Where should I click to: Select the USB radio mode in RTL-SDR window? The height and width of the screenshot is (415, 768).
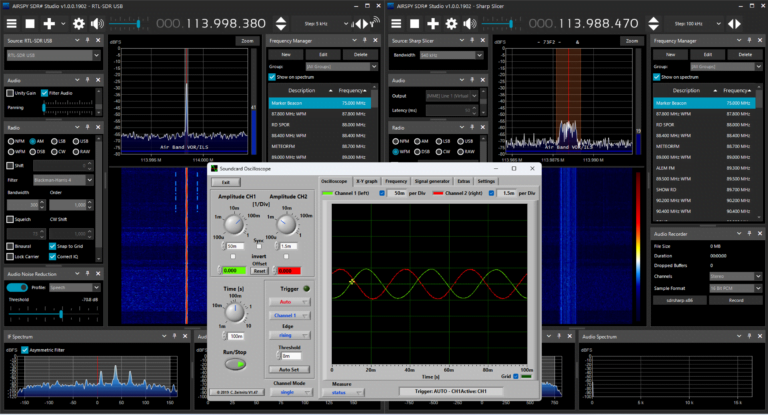click(76, 141)
